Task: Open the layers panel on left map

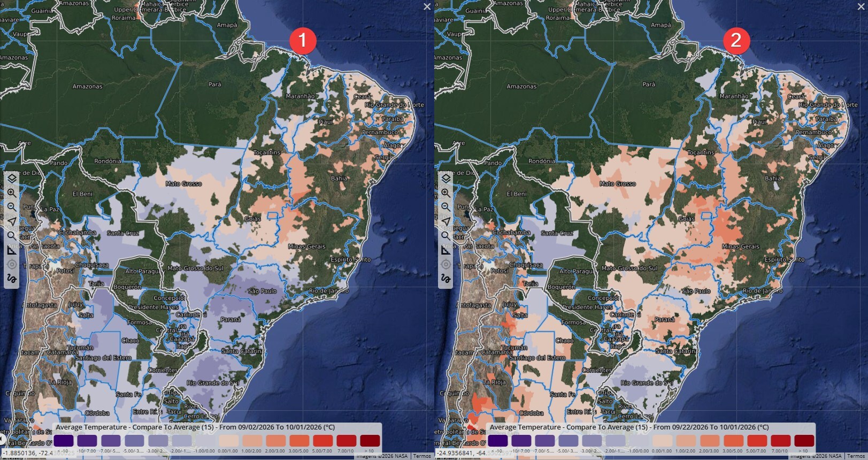Action: pyautogui.click(x=12, y=178)
